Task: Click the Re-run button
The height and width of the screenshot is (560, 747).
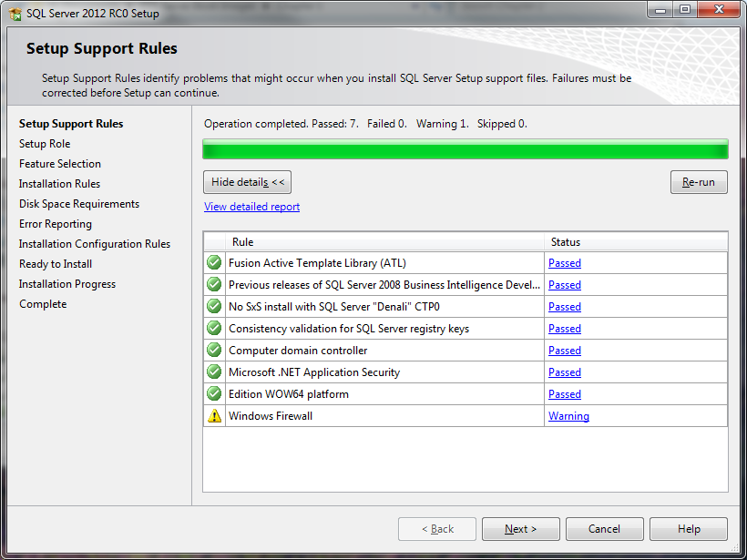Action: (x=699, y=182)
